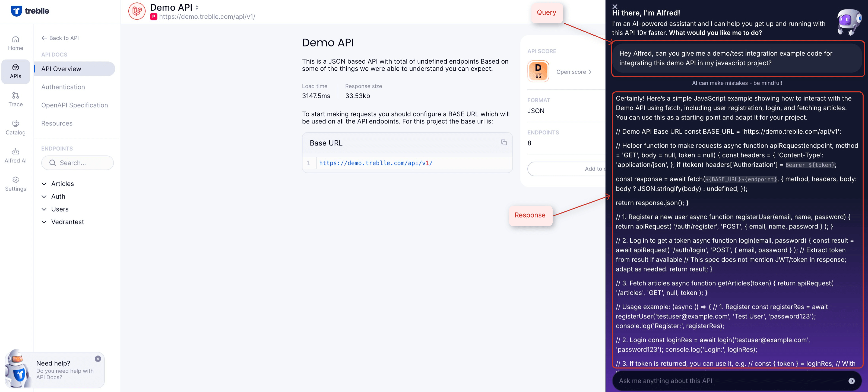Click Open score link
868x392 pixels.
(x=574, y=72)
